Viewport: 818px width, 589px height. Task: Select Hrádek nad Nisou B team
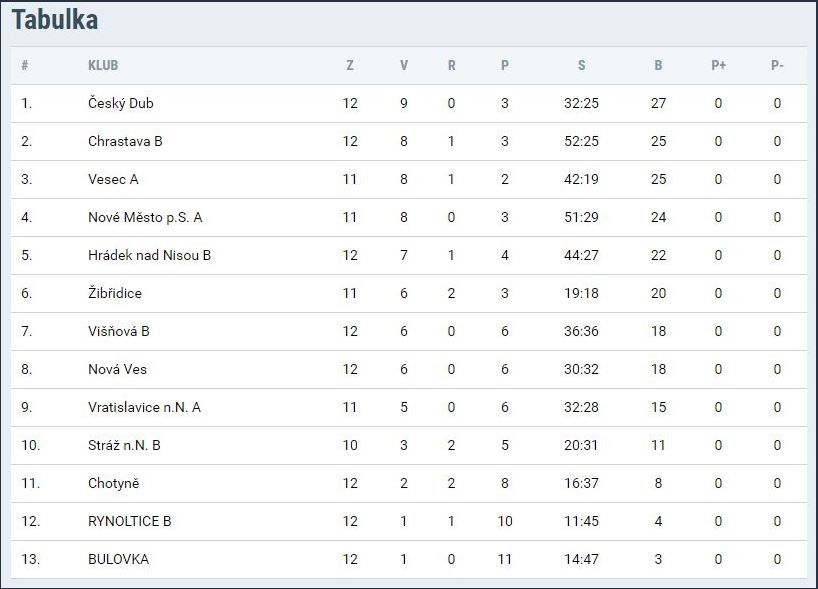pos(149,256)
